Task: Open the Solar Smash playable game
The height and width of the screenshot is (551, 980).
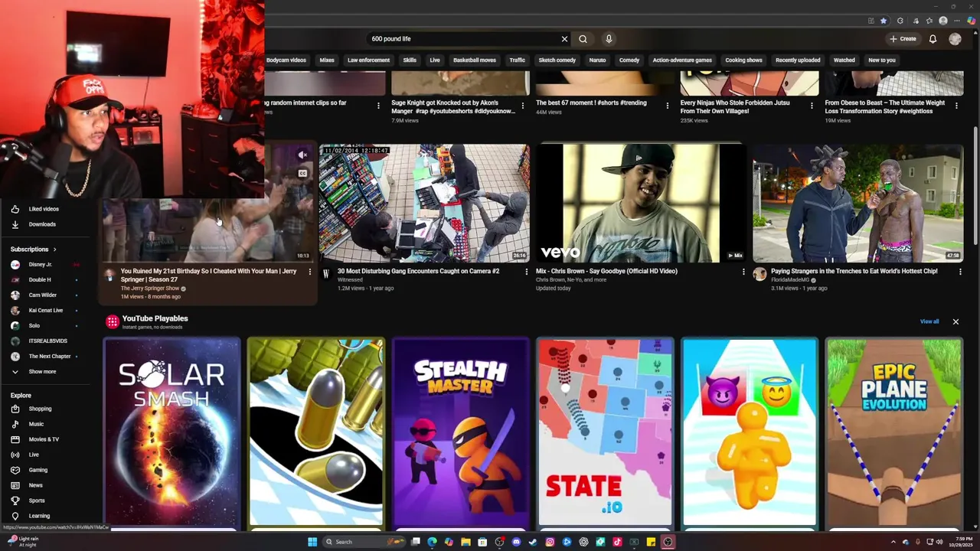Action: (171, 432)
